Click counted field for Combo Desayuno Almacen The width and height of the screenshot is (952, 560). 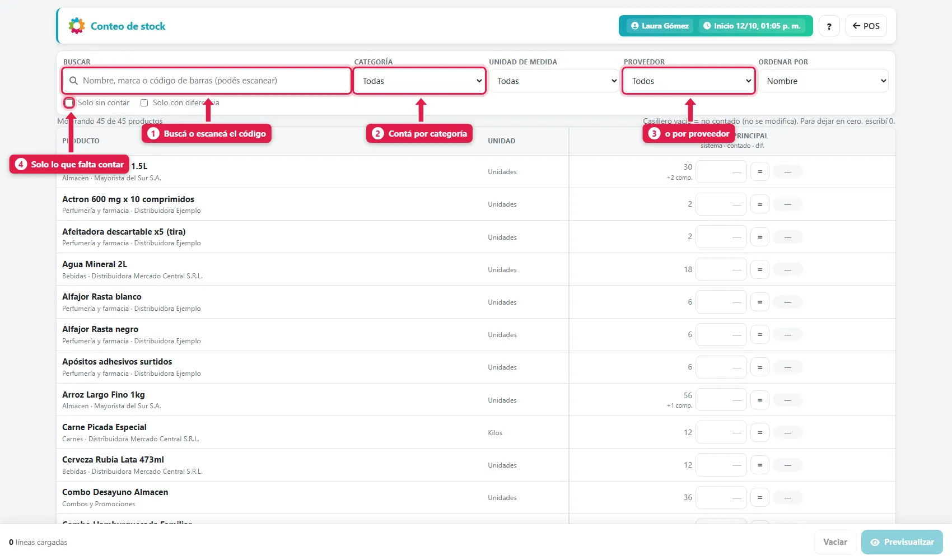point(721,497)
